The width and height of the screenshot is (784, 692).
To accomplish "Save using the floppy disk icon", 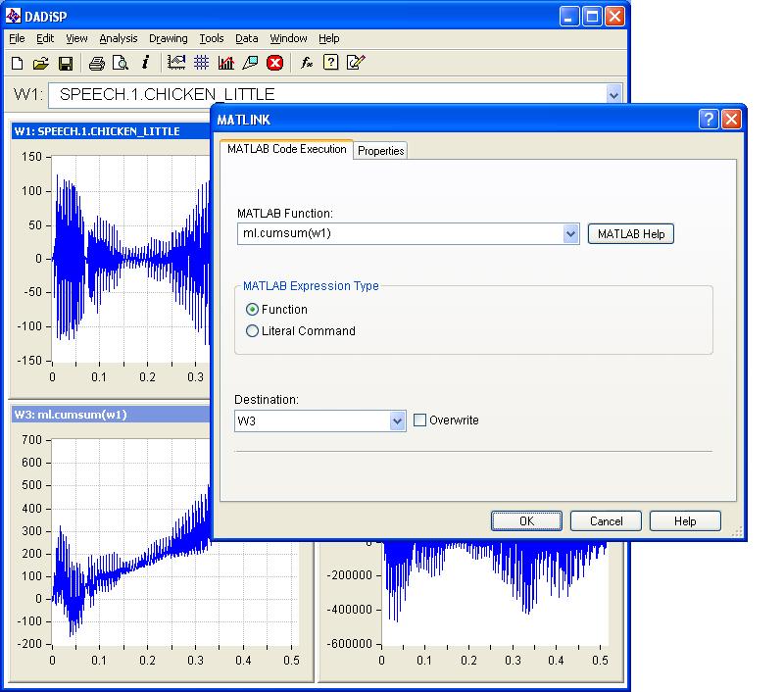I will 66,63.
